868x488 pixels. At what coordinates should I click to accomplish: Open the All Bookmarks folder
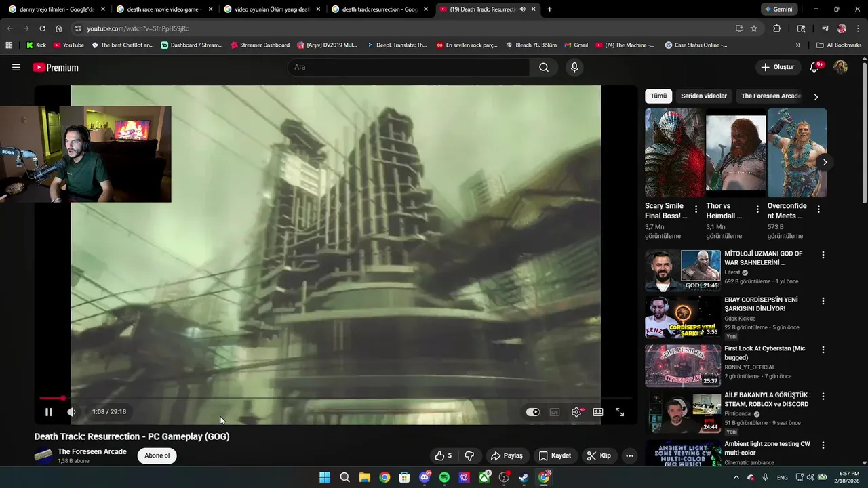(839, 45)
